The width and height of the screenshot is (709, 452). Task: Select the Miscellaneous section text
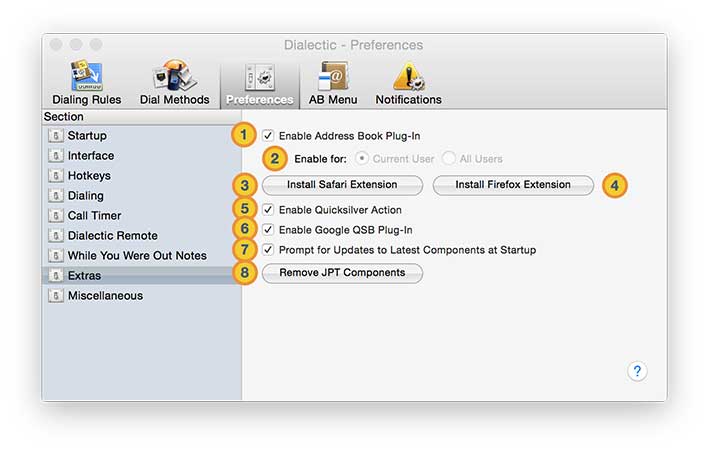[x=105, y=296]
